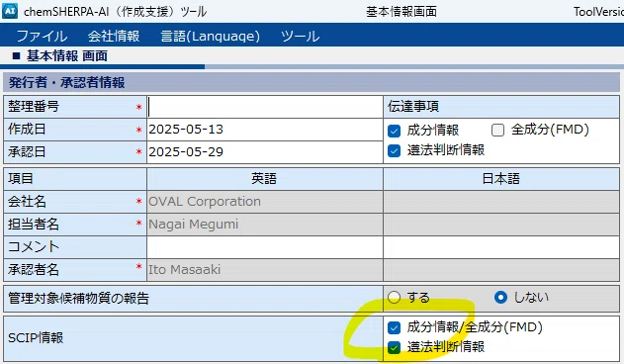Image resolution: width=624 pixels, height=364 pixels.
Task: Click the Japanese コメント input field
Action: tap(501, 247)
